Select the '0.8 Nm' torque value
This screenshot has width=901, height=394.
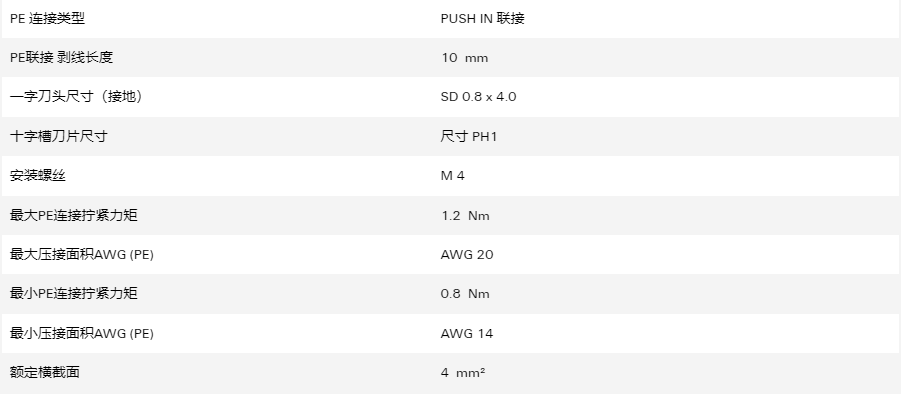[x=465, y=294]
